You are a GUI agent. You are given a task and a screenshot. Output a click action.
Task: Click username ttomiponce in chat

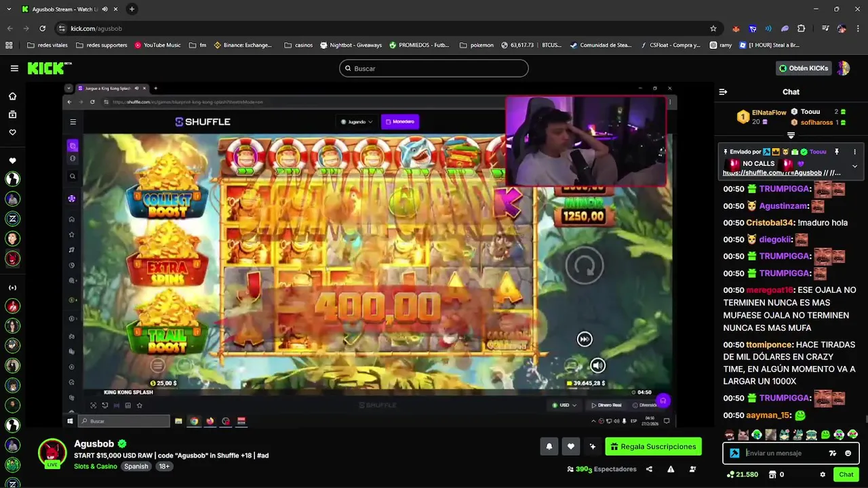(x=770, y=345)
